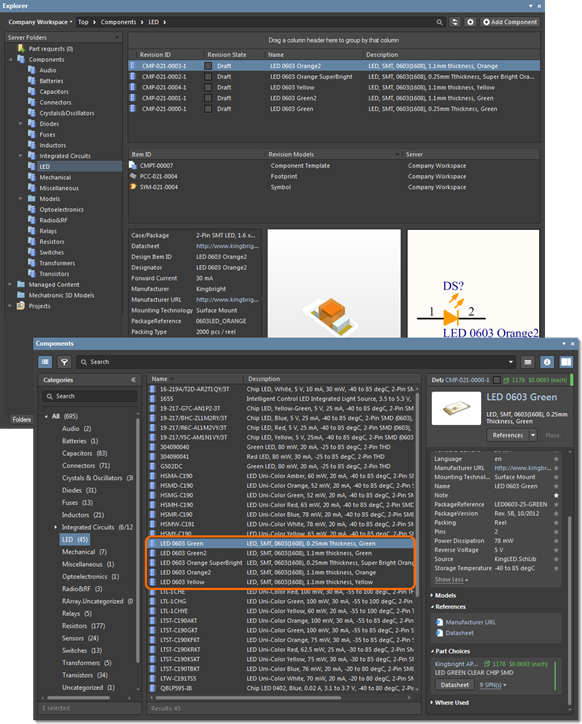Screen dimensions: 582x724
Task: Expand the Projects folder
Action: click(x=10, y=306)
